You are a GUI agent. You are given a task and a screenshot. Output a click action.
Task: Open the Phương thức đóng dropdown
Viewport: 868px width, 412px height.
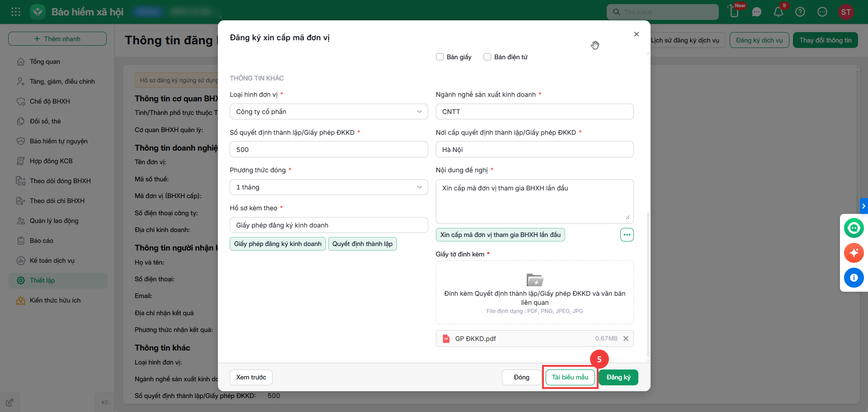click(x=329, y=187)
